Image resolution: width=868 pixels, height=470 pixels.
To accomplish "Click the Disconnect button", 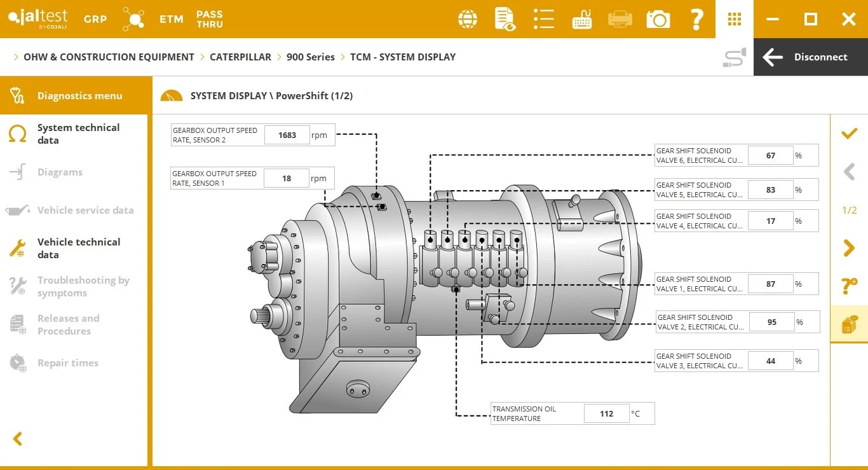I will (810, 57).
